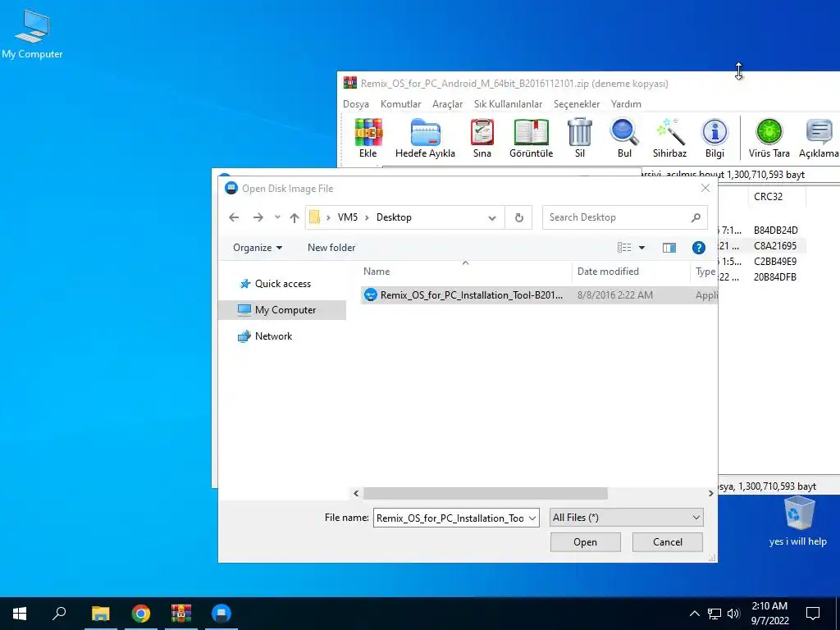Switch to the blue disk tool taskbar icon

click(x=221, y=614)
